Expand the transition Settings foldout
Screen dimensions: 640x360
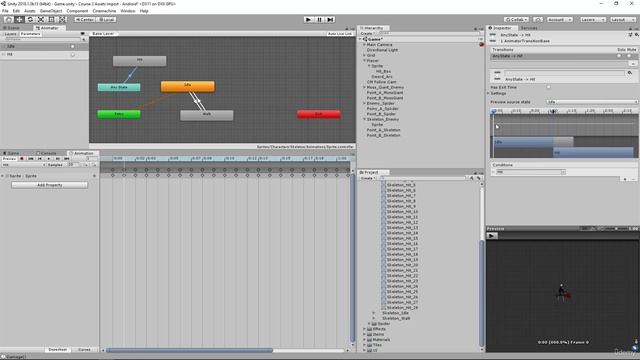[x=489, y=93]
